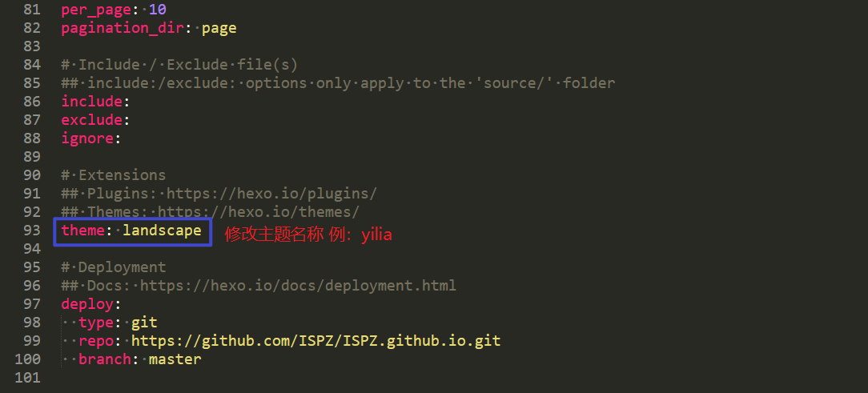868x393 pixels.
Task: Click the red Chinese annotation mentioning yilia
Action: coord(308,235)
